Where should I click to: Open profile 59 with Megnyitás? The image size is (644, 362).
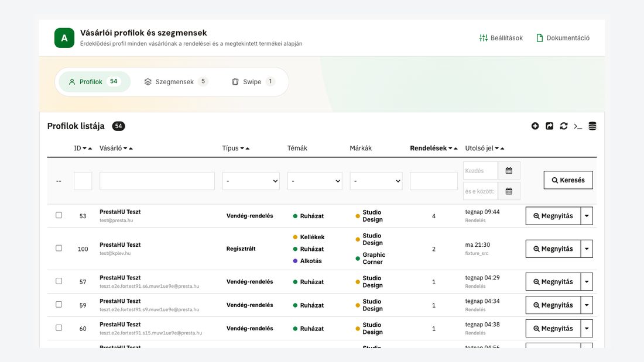(553, 305)
